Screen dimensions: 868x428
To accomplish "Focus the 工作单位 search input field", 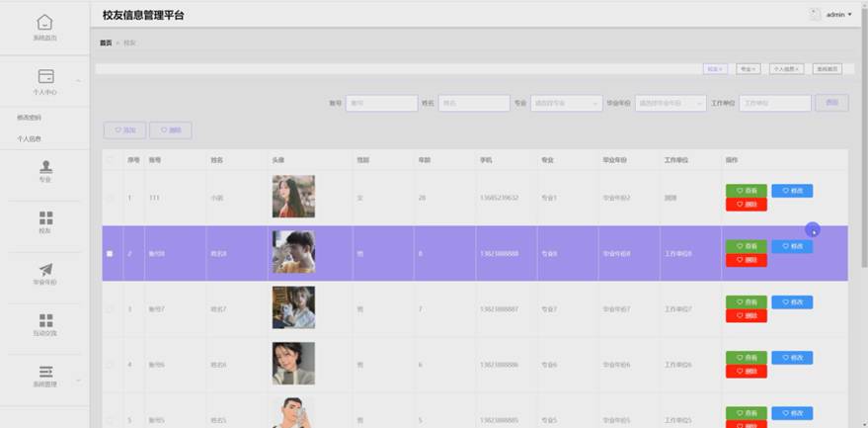I will click(775, 103).
